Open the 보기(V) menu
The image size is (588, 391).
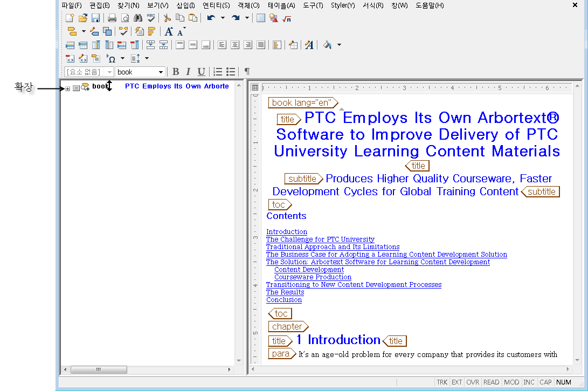[158, 5]
